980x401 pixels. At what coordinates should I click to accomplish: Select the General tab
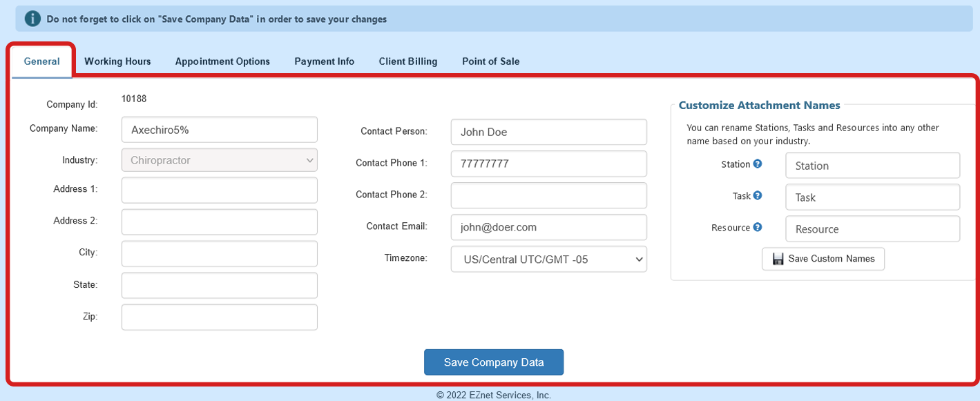[41, 61]
